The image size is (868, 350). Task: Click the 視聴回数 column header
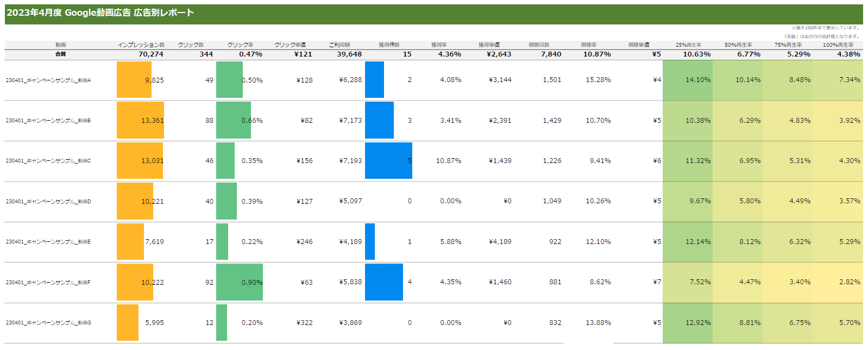point(539,45)
